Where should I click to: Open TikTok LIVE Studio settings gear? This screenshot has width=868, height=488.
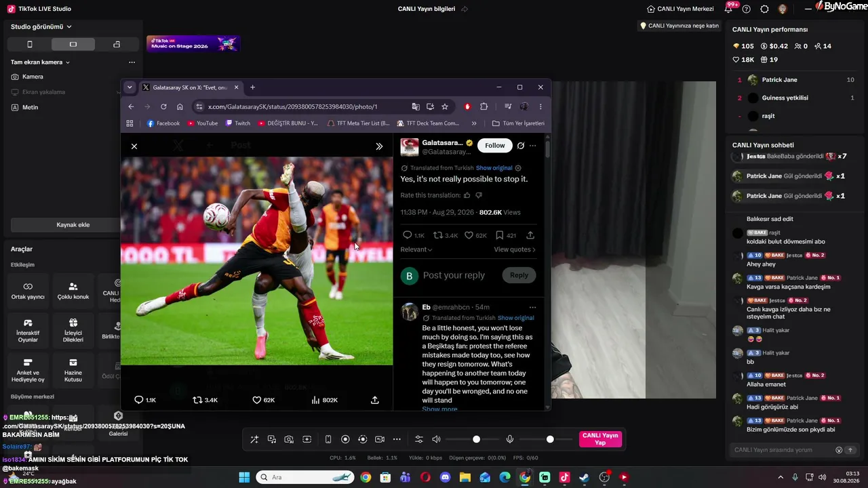click(764, 9)
